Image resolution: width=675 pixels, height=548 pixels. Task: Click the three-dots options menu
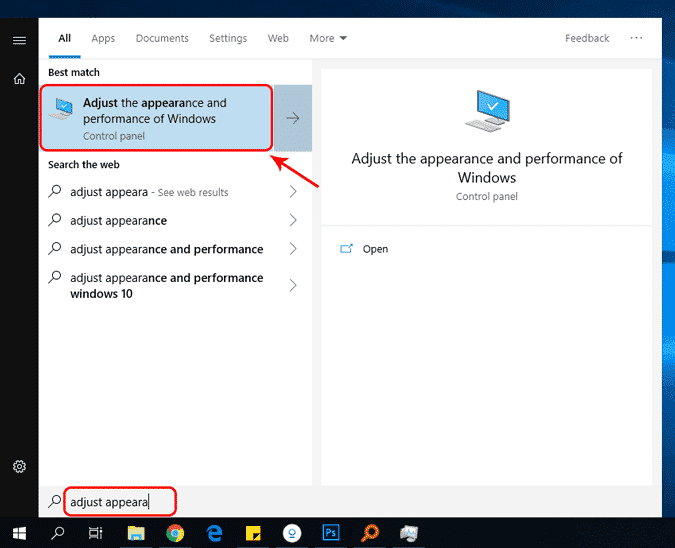coord(636,38)
